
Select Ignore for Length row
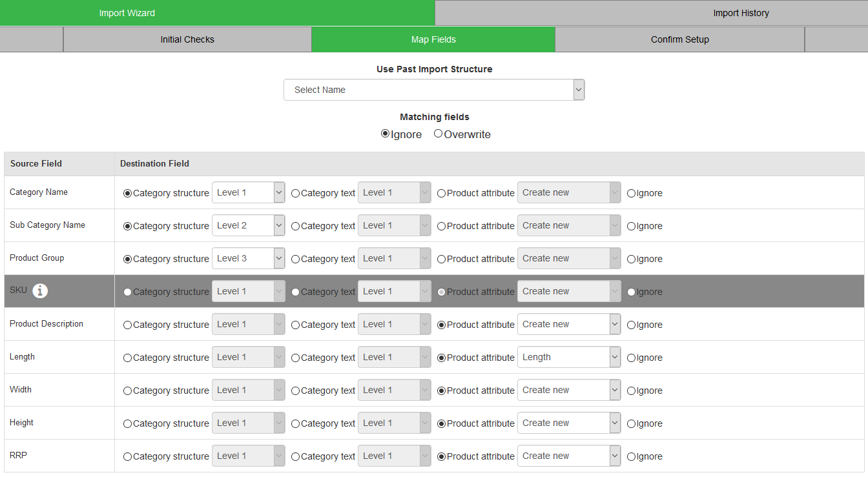point(632,358)
